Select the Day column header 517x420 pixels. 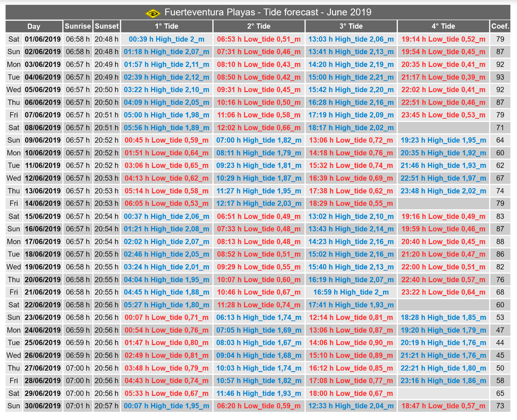34,26
